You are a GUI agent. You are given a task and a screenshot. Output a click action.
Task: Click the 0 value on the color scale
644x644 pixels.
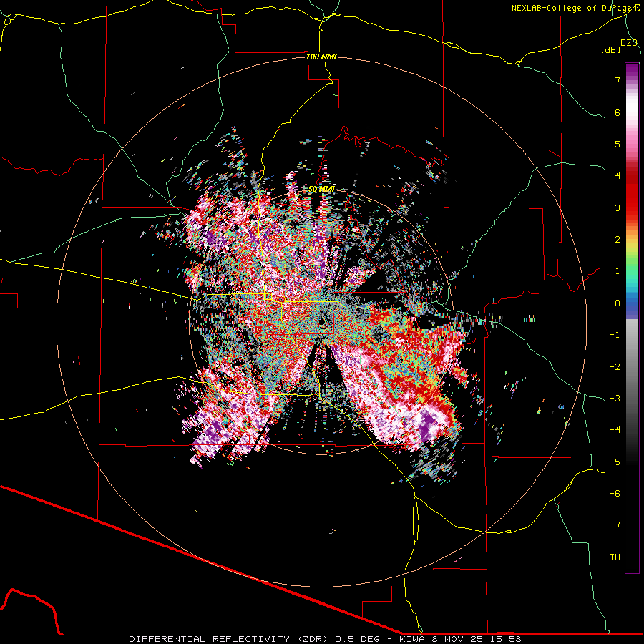618,303
